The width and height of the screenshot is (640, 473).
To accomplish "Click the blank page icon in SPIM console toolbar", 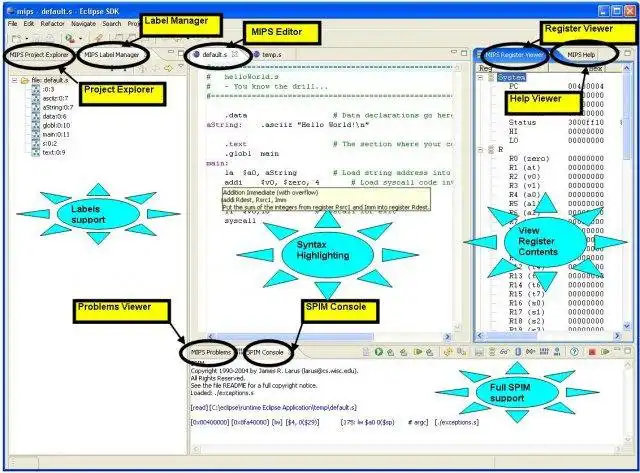I will (x=366, y=352).
